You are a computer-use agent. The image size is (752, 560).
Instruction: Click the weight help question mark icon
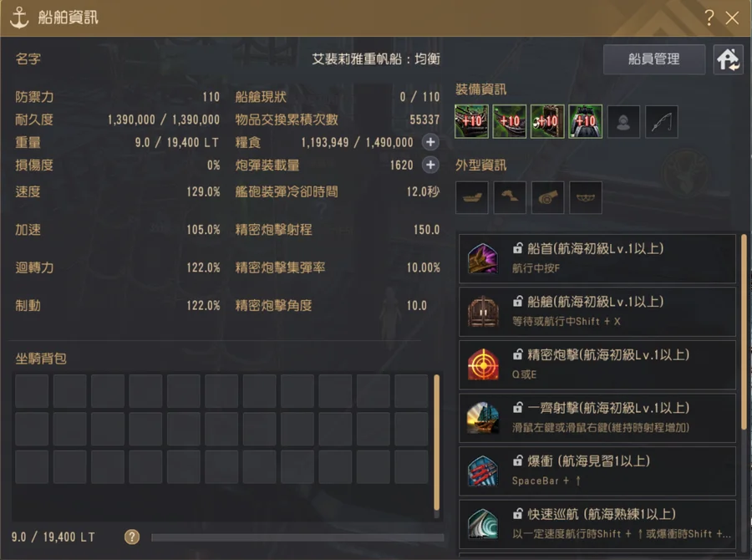coord(132,537)
